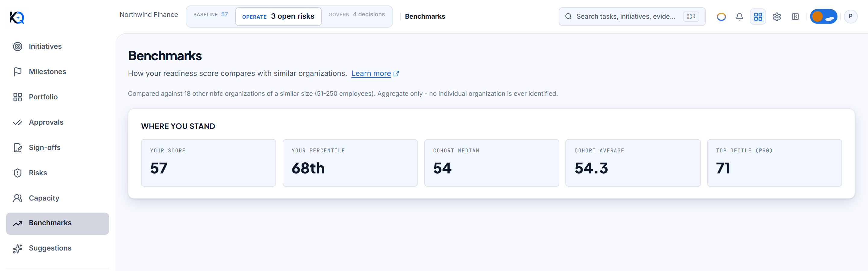Click the large Benchmarks page title
This screenshot has height=271, width=868.
click(165, 56)
